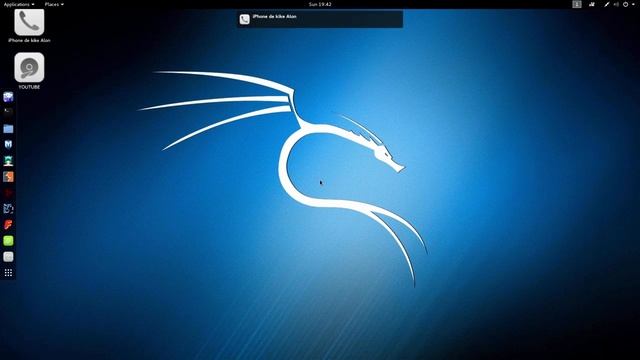Launch BeEF from the dock
This screenshot has width=640, height=360.
pyautogui.click(x=8, y=209)
